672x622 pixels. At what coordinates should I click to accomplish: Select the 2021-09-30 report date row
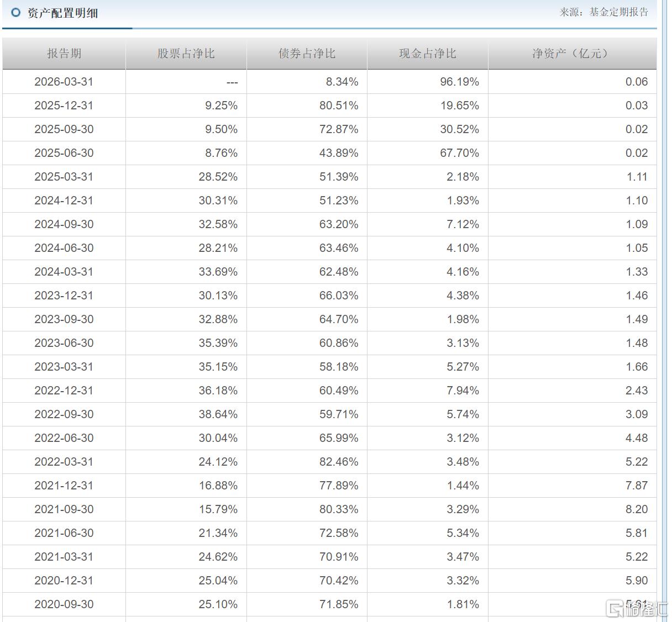point(329,509)
